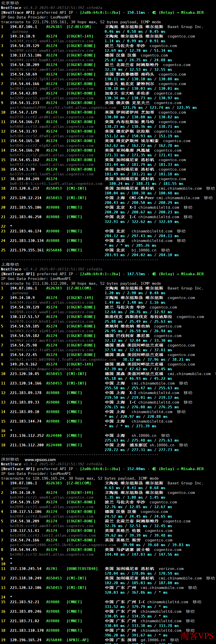
Task: Click hop IP 154.54.7.129
Action: [x=23, y=112]
